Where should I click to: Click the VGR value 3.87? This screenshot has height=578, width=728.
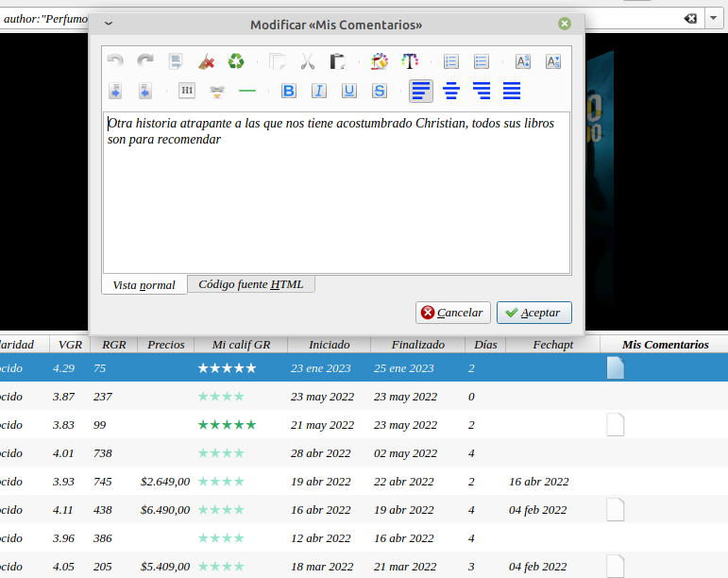coord(63,397)
